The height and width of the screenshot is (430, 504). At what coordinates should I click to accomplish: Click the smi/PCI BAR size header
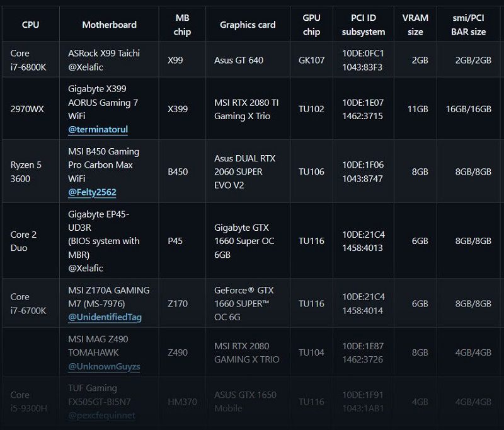point(468,25)
